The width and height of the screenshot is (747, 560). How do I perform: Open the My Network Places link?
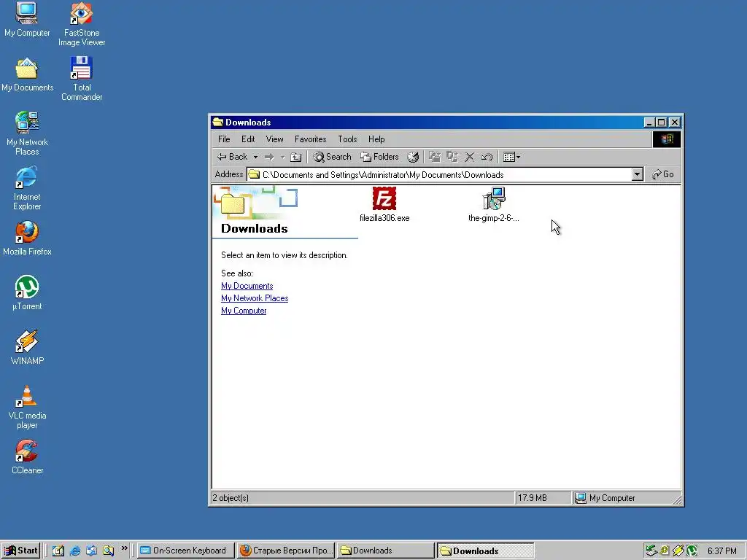click(255, 298)
